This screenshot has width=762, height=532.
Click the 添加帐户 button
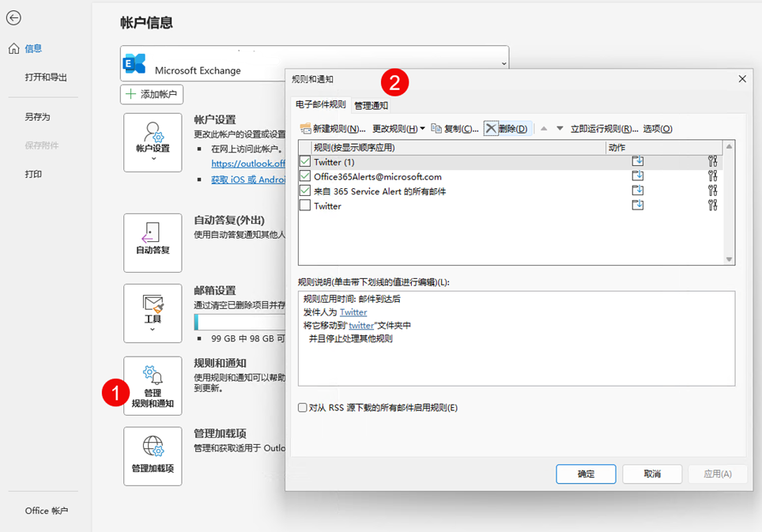coord(152,94)
